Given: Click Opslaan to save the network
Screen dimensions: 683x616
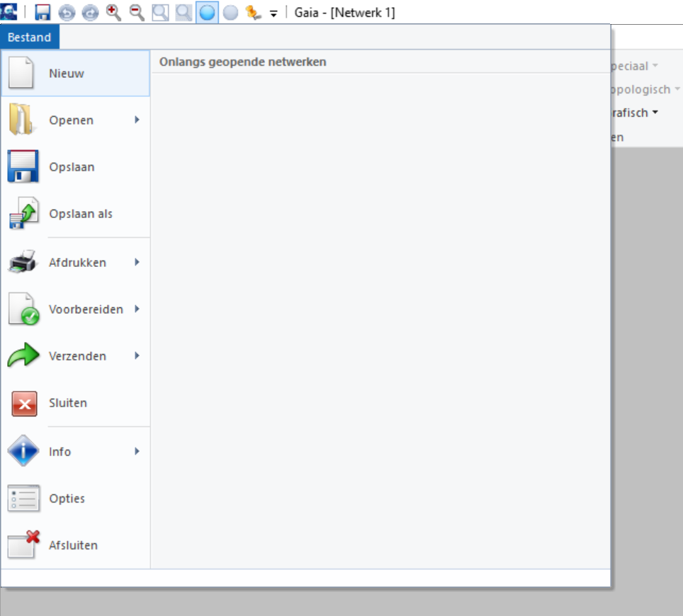Looking at the screenshot, I should [x=72, y=167].
